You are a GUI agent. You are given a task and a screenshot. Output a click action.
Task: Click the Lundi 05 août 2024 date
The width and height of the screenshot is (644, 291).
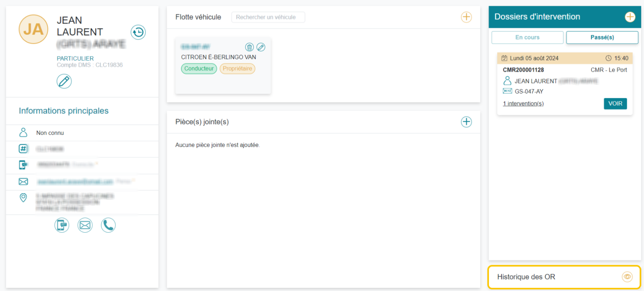point(534,58)
